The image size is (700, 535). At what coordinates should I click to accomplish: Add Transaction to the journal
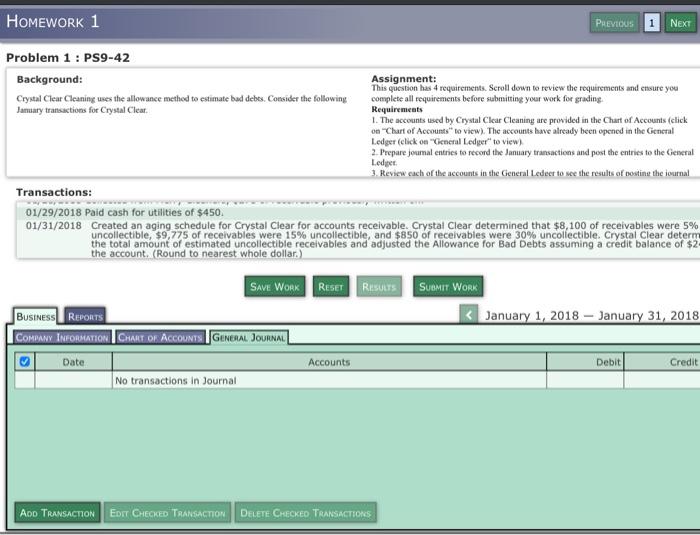pyautogui.click(x=57, y=513)
